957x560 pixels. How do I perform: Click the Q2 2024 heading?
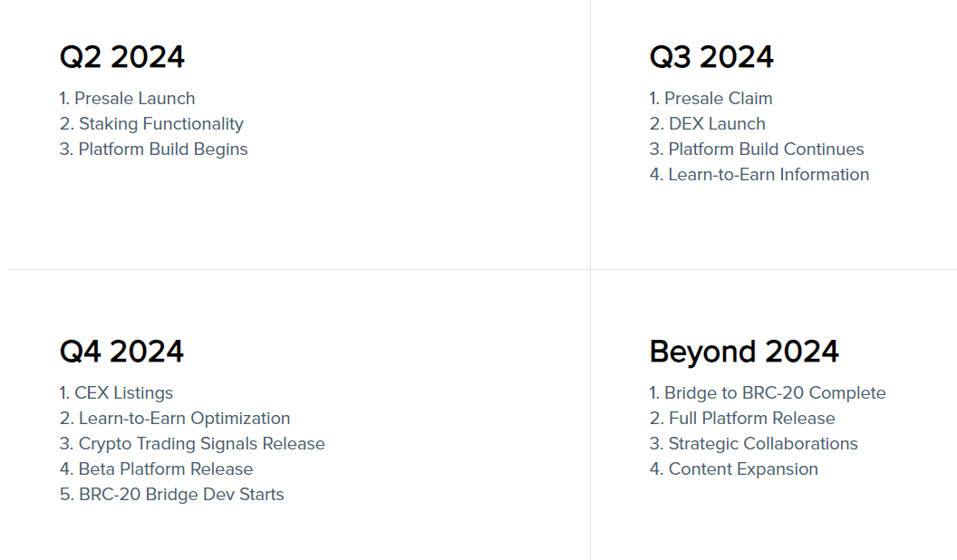pyautogui.click(x=122, y=57)
